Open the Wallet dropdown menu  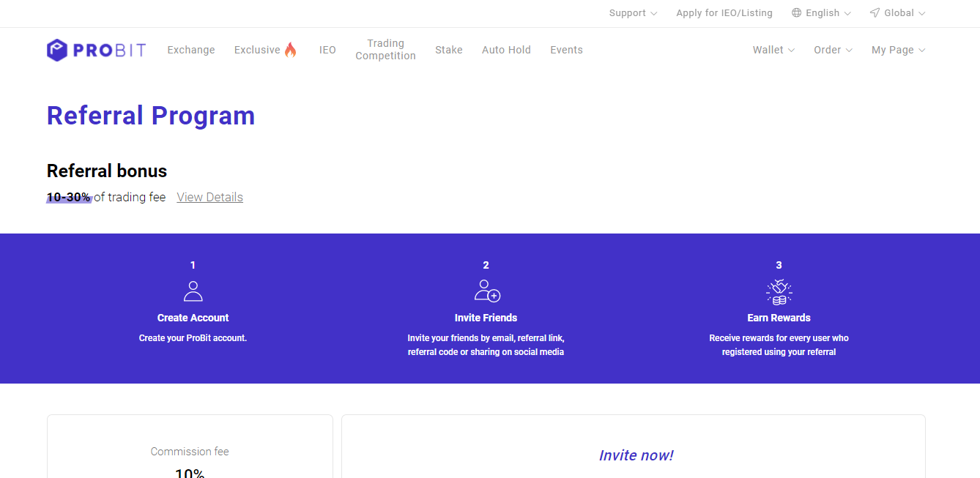pyautogui.click(x=773, y=50)
